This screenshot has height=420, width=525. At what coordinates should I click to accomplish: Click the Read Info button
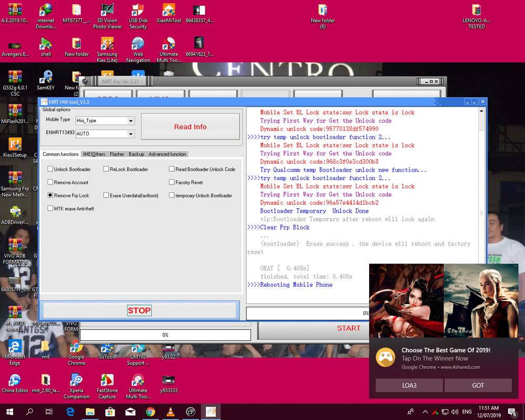190,127
